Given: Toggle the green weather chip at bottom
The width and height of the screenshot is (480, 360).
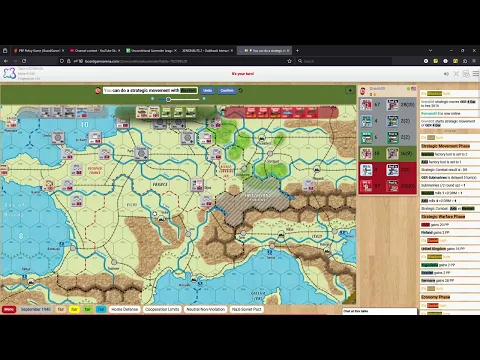Looking at the screenshot, I should (x=87, y=309).
